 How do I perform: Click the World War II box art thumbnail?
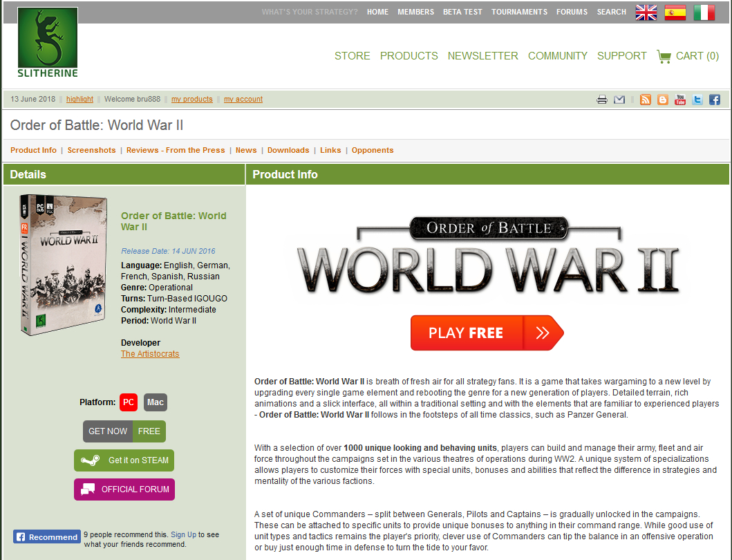[64, 265]
